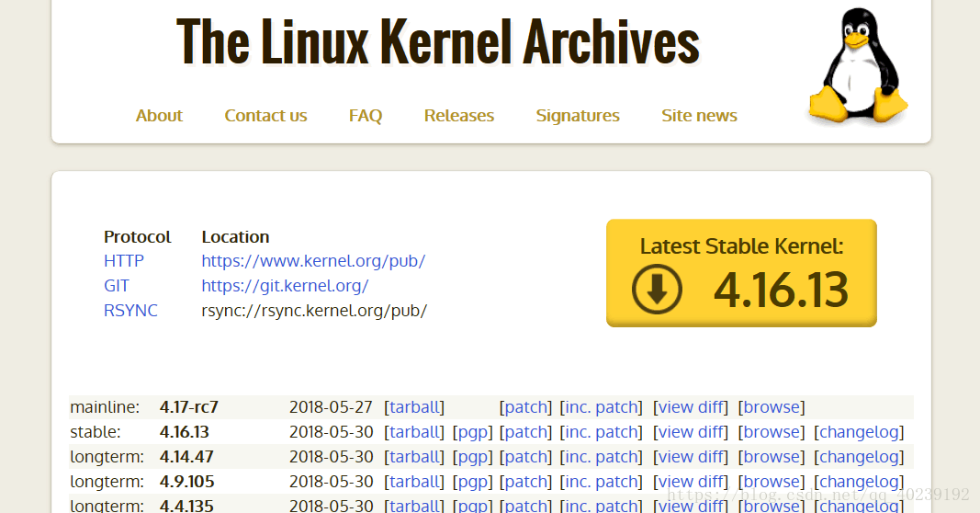Select Signatures in the navigation bar
The width and height of the screenshot is (980, 513).
tap(578, 116)
